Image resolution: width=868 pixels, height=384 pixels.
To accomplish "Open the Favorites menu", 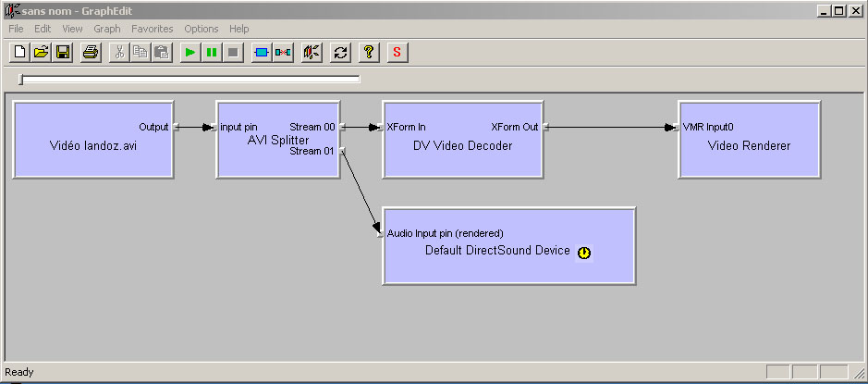I will (153, 29).
